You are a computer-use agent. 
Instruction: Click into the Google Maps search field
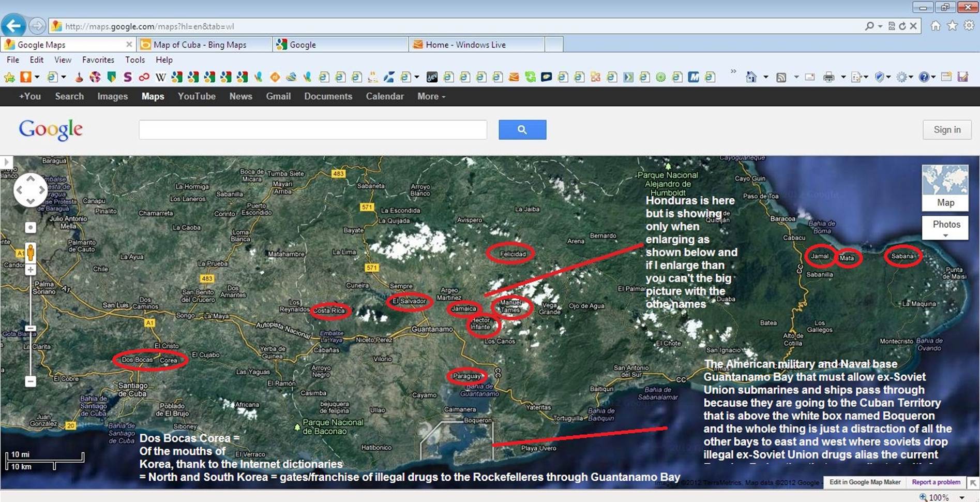coord(313,130)
